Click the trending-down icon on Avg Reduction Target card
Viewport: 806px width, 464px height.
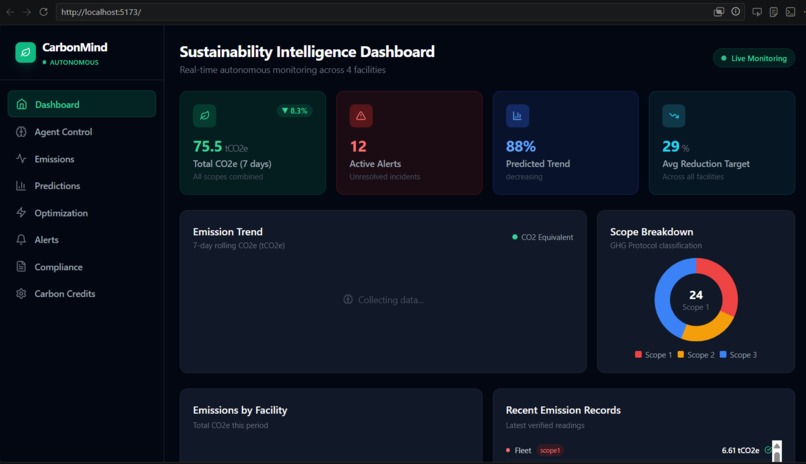pos(673,116)
